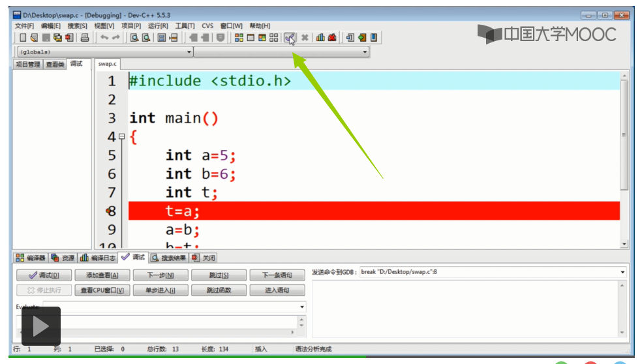This screenshot has width=640, height=364.
Task: Open the Evaluate field dropdown arrow
Action: coord(302,307)
